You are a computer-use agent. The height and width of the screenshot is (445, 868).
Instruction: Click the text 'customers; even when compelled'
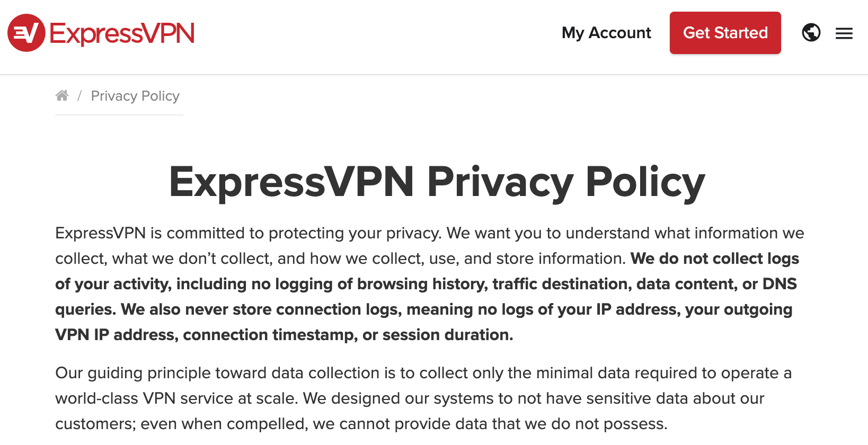(181, 424)
